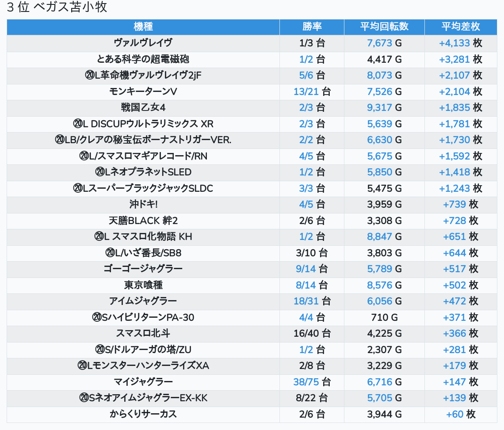Select the とある科学の超電磁砲 row name
This screenshot has width=504, height=430.
(143, 59)
